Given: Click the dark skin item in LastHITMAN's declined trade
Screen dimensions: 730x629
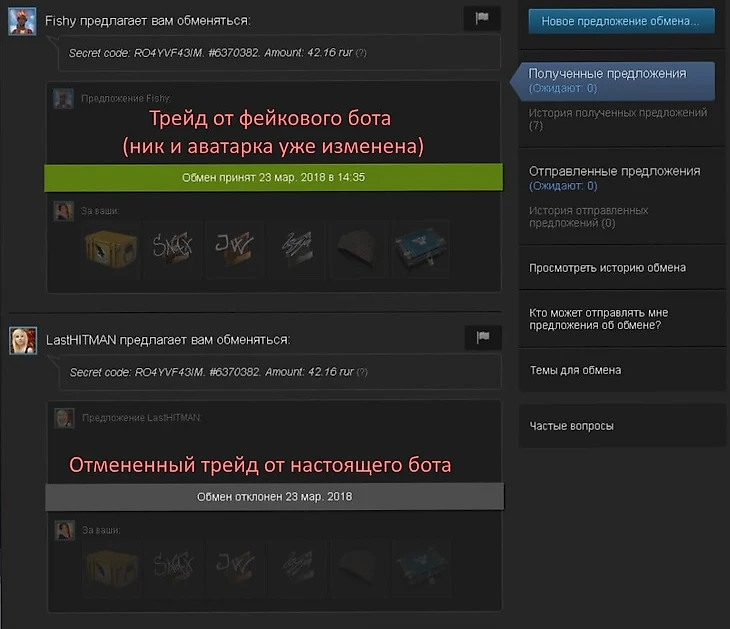Looking at the screenshot, I should point(360,568).
